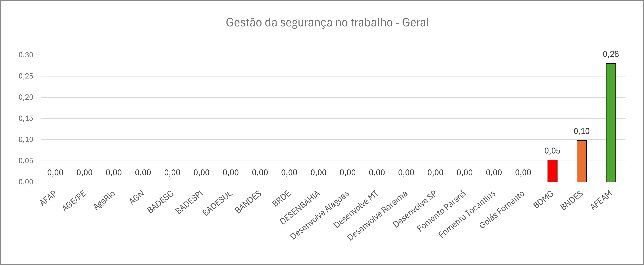Select the green AFEAM bar
644x265 pixels.
click(611, 122)
